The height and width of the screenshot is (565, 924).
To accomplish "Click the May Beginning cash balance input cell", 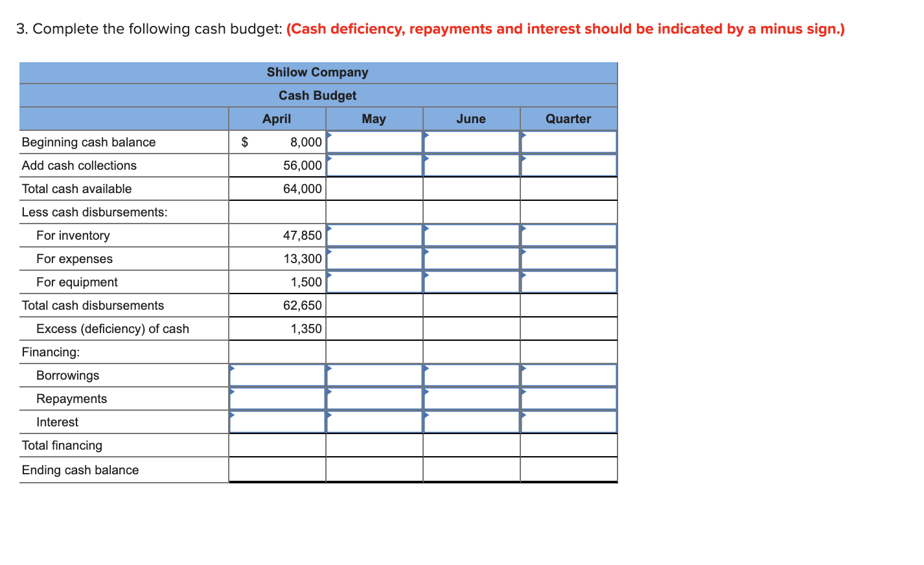I will point(375,141).
